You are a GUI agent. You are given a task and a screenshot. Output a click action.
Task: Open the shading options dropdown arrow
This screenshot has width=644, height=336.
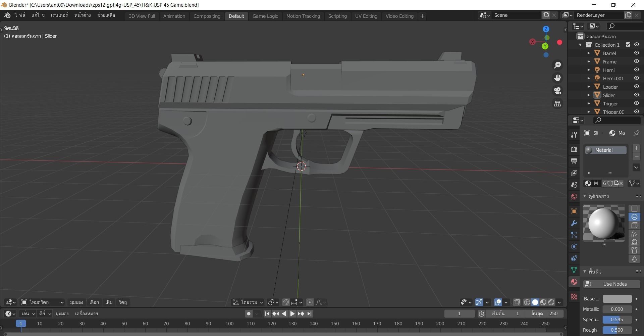tap(559, 302)
